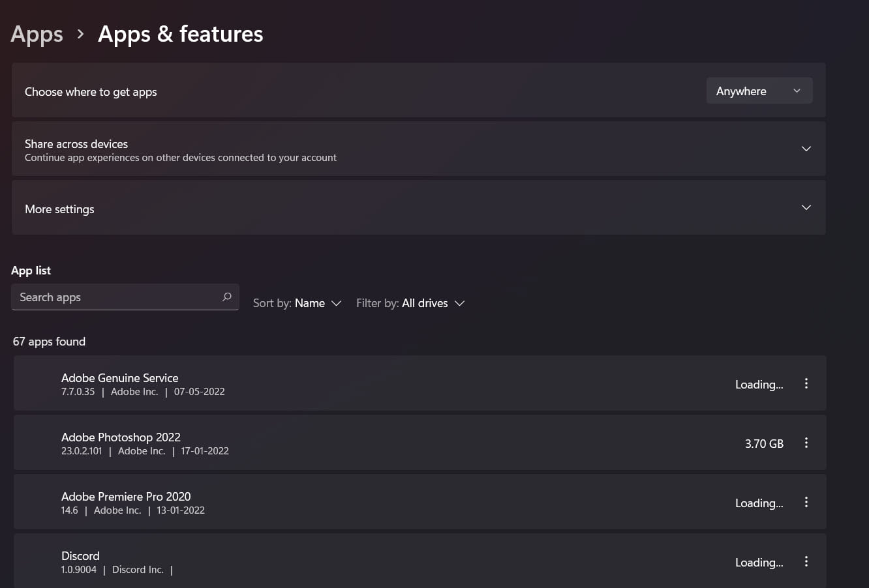Click into the Search apps field
This screenshot has width=869, height=588.
pyautogui.click(x=125, y=297)
